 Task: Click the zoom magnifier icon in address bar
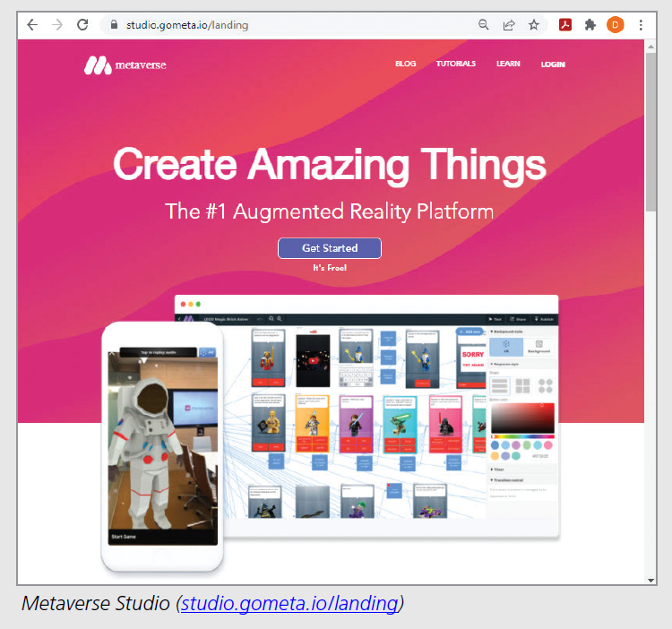coord(484,25)
